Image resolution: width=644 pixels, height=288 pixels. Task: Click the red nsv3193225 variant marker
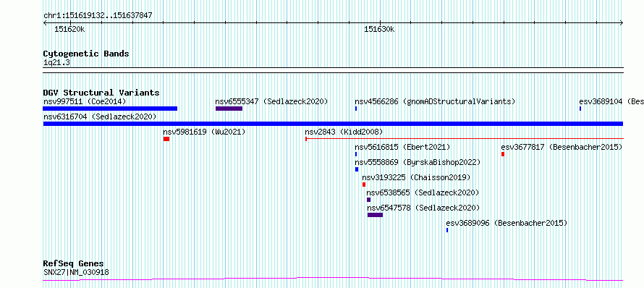pyautogui.click(x=364, y=185)
